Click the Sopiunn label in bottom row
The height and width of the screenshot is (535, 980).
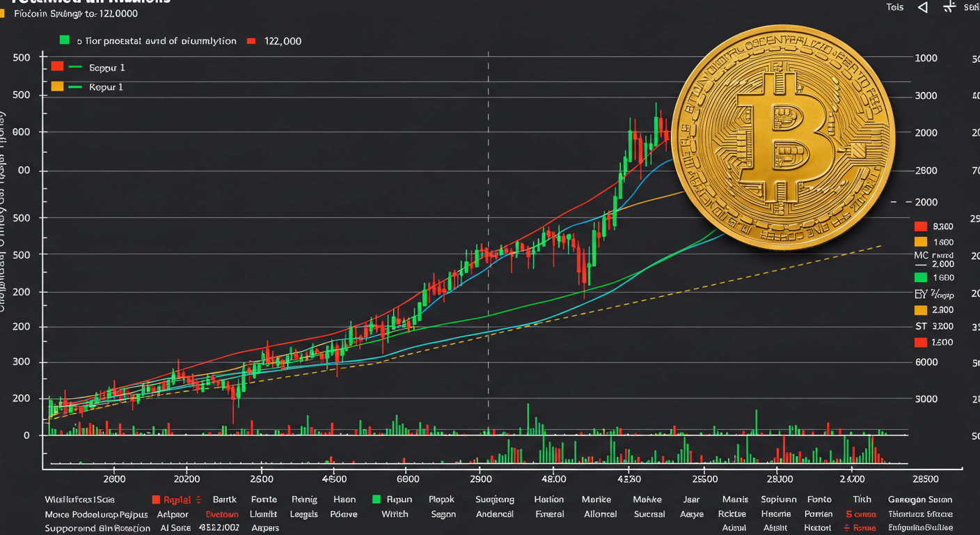(777, 499)
